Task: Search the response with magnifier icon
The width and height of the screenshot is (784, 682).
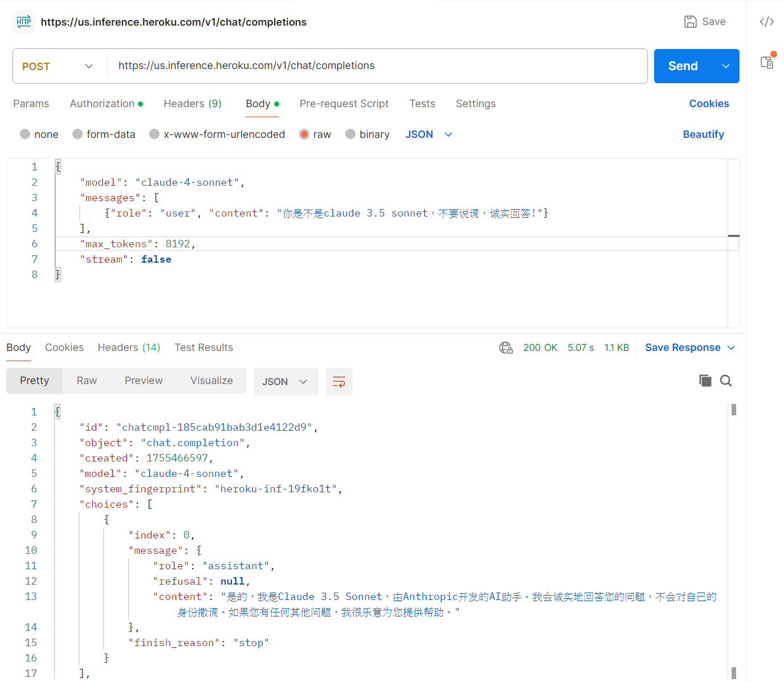Action: [725, 381]
